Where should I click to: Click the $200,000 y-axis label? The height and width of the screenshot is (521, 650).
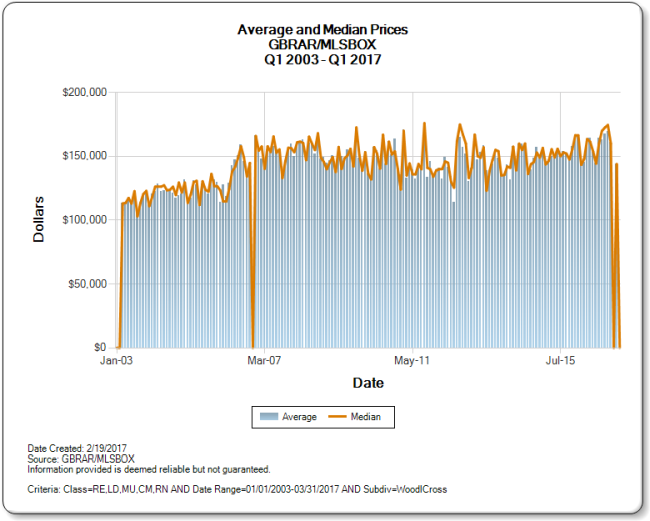(x=85, y=92)
